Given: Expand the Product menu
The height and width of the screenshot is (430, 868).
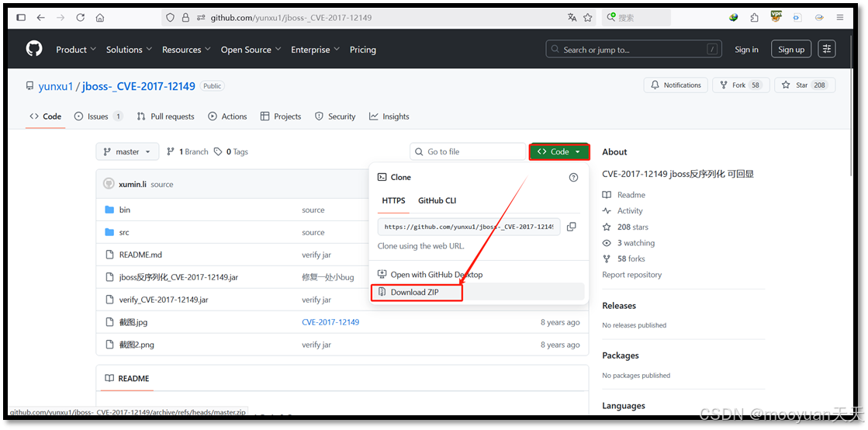Looking at the screenshot, I should (x=76, y=50).
